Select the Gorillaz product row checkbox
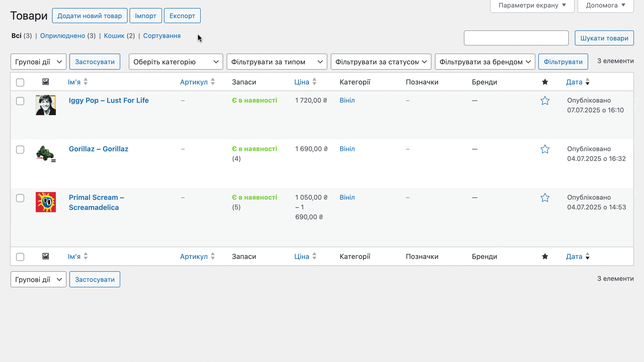 tap(20, 150)
